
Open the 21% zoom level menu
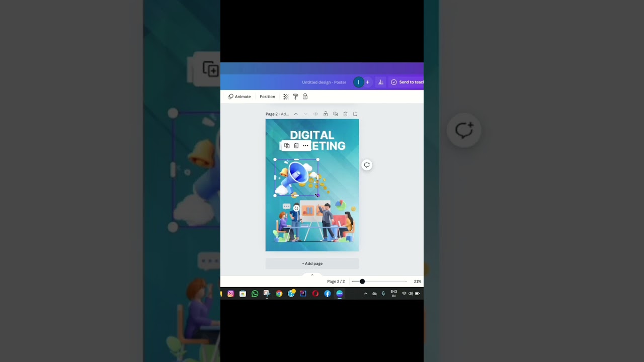pyautogui.click(x=418, y=282)
